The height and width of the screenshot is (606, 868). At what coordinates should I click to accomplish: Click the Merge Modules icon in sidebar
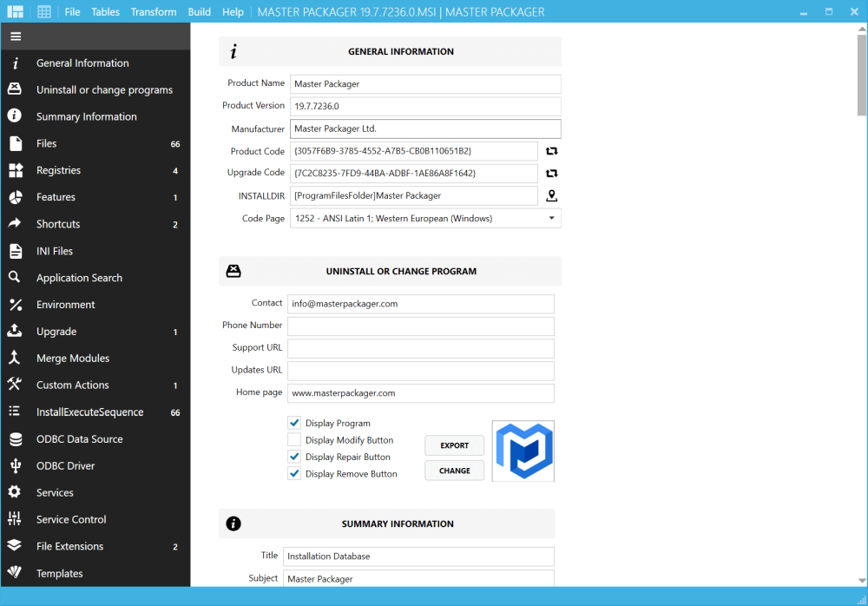click(x=15, y=358)
